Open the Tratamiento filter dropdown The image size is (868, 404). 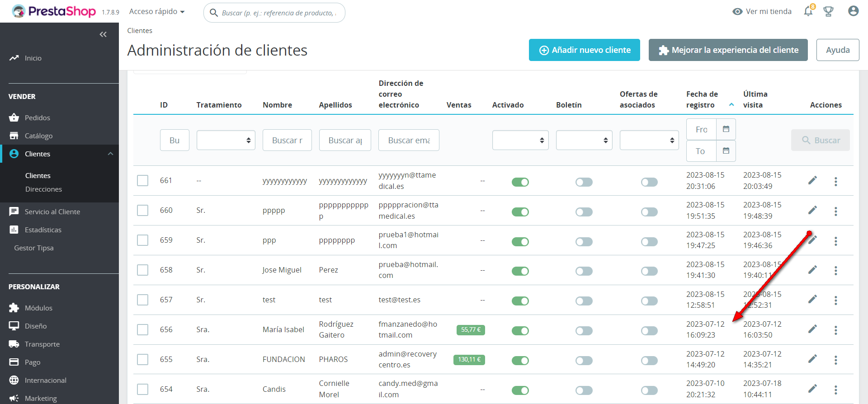(226, 140)
